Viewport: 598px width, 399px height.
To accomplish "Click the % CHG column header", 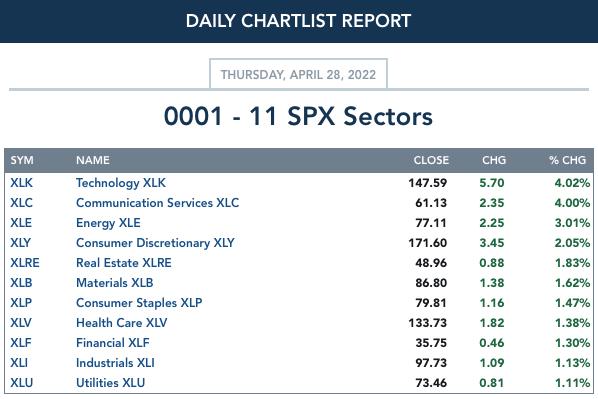I will (567, 160).
